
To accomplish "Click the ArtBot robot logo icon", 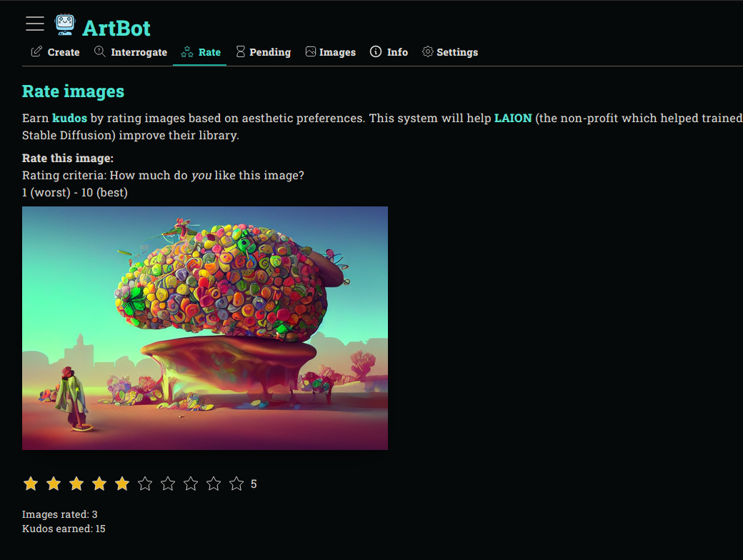I will pyautogui.click(x=65, y=24).
